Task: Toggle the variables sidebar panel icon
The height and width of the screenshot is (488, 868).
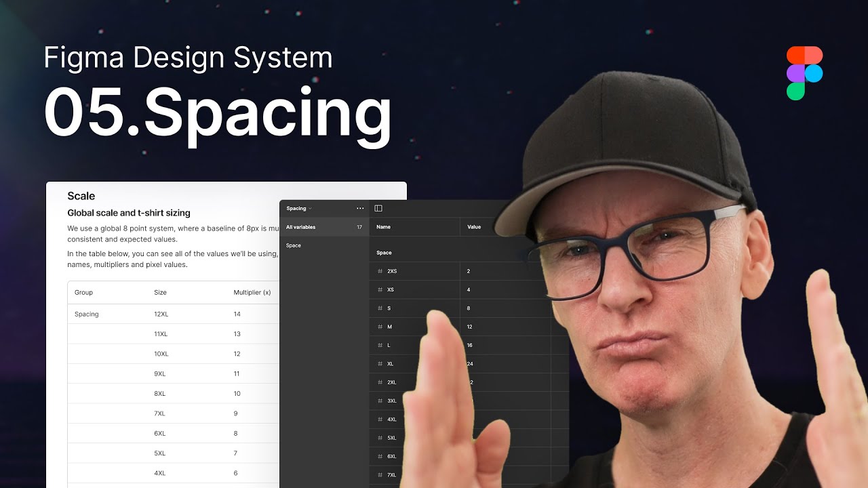Action: point(378,208)
